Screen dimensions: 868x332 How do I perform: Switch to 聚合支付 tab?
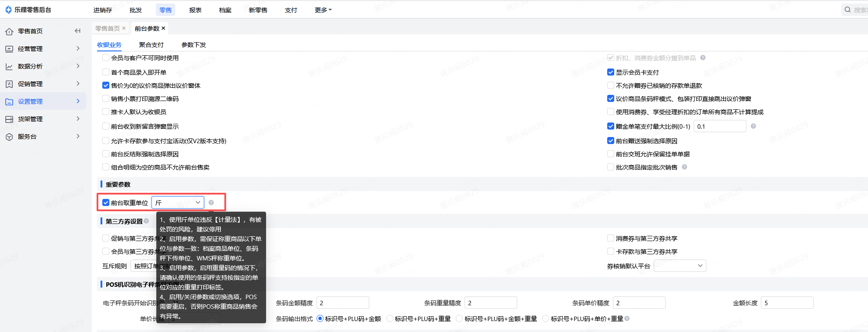[151, 45]
